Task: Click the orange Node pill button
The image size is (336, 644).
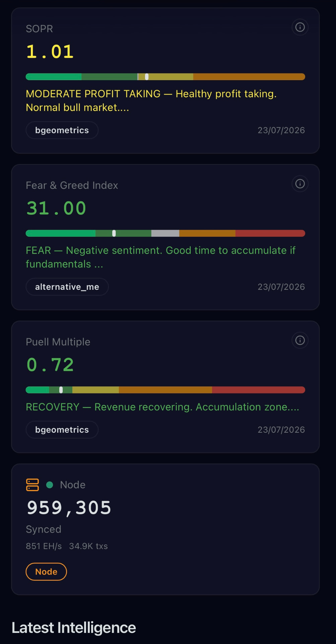Action: [46, 572]
